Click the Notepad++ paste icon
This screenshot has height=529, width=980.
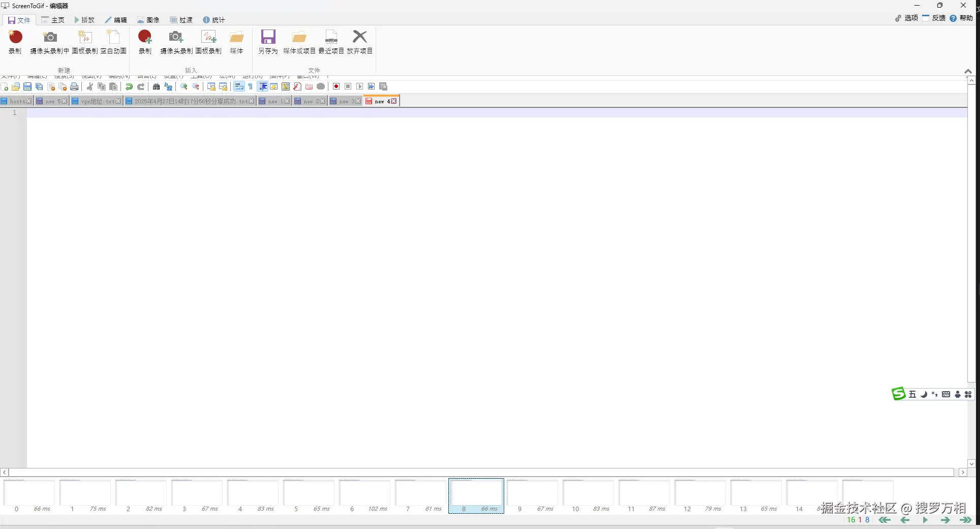pos(113,86)
